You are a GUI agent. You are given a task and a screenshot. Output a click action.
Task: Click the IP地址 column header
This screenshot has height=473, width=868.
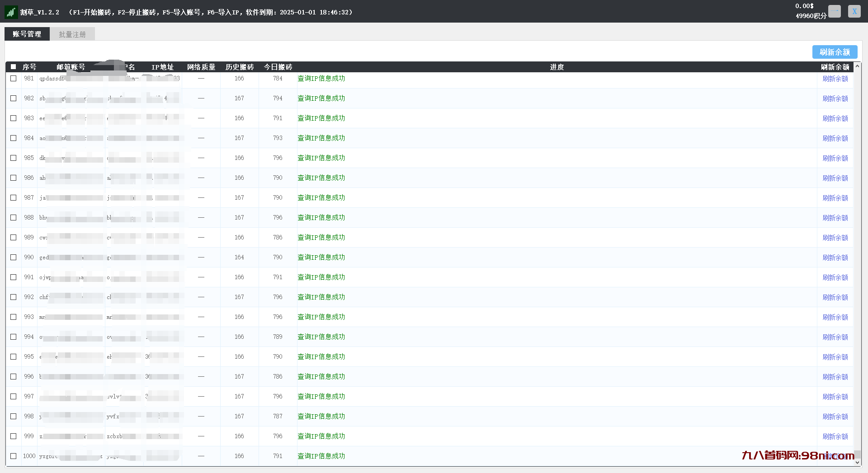[x=163, y=67]
